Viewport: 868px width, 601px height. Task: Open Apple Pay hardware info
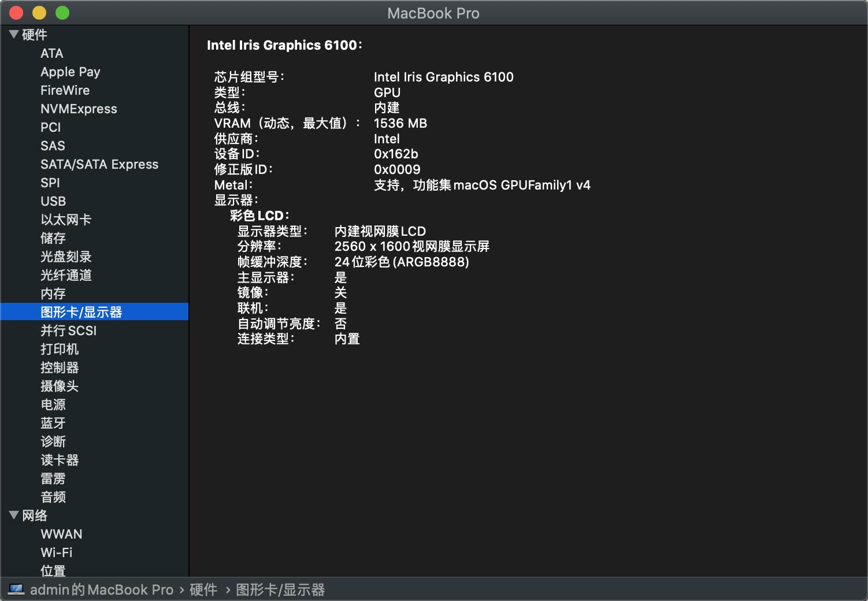pyautogui.click(x=71, y=72)
